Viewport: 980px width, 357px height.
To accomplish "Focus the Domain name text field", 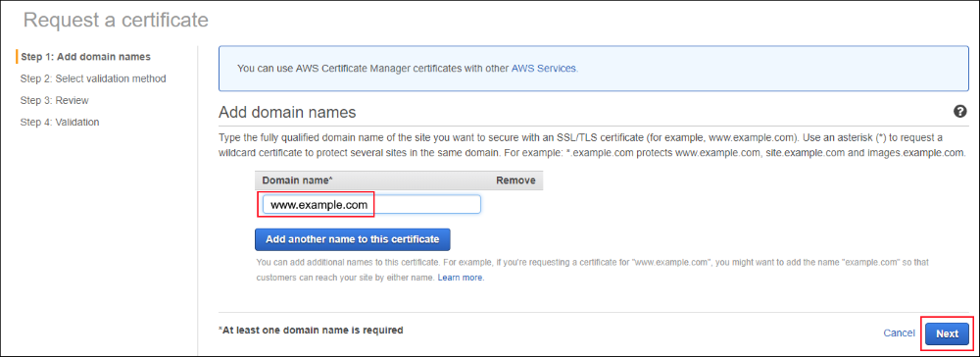I will pyautogui.click(x=371, y=204).
